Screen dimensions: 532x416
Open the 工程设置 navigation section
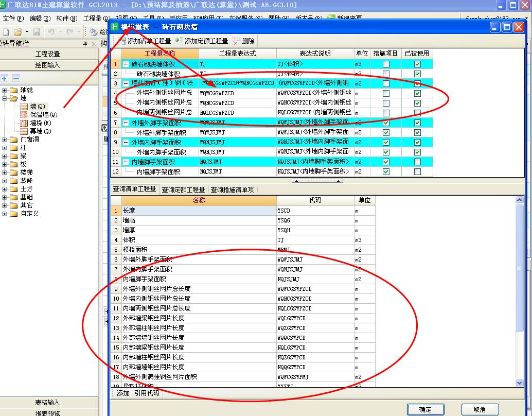click(x=48, y=54)
